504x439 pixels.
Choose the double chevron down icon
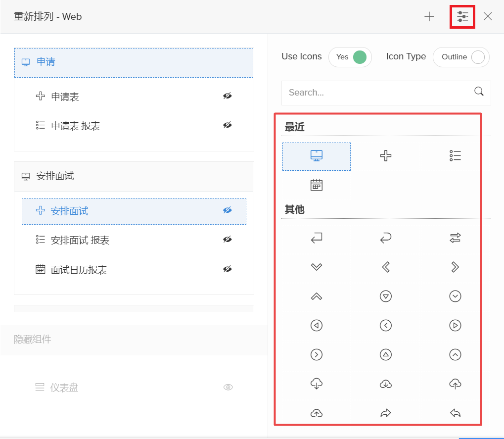[317, 267]
